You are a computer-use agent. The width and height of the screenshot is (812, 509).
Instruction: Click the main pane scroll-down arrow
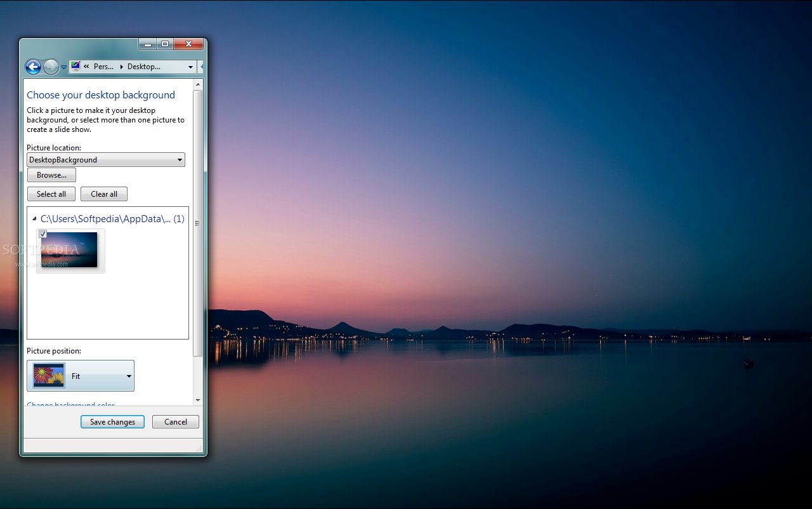tap(198, 400)
